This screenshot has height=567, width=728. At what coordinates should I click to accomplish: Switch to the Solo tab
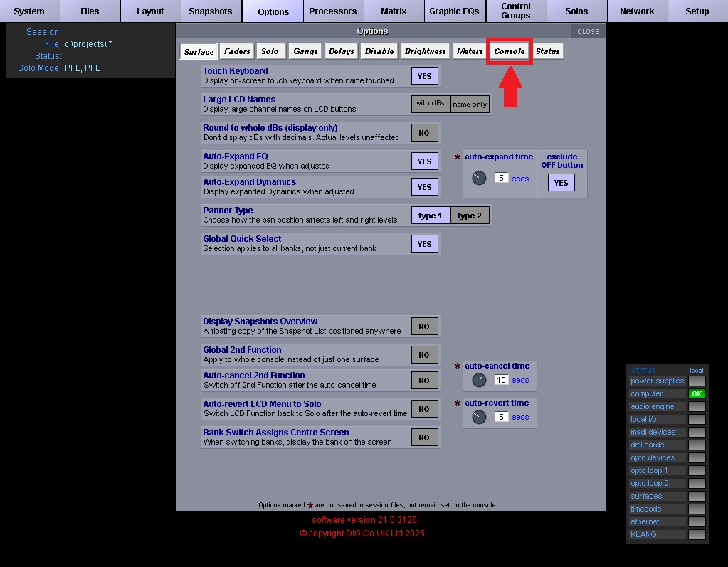[270, 51]
